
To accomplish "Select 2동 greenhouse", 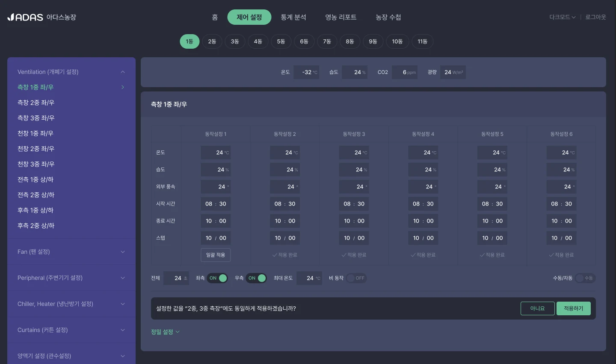I will point(212,41).
